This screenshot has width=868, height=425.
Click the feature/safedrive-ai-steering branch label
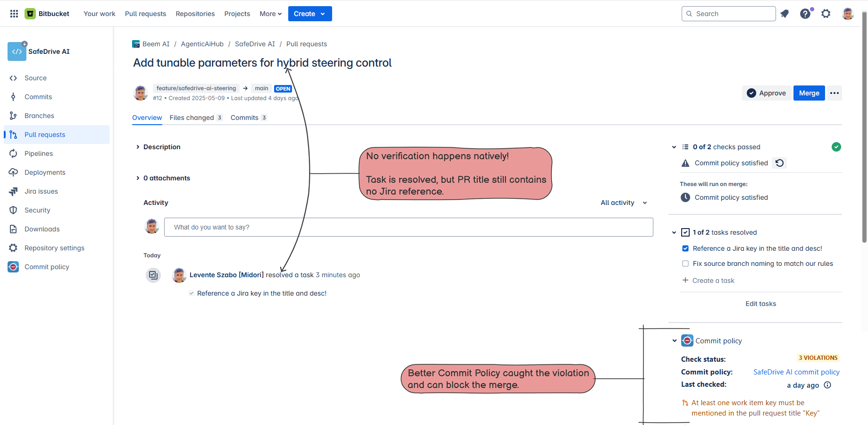pos(196,88)
